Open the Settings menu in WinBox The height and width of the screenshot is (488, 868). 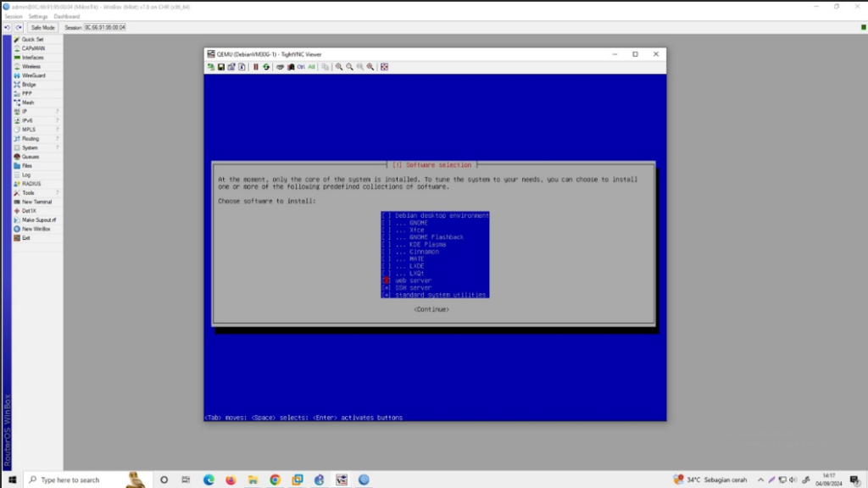pyautogui.click(x=38, y=17)
